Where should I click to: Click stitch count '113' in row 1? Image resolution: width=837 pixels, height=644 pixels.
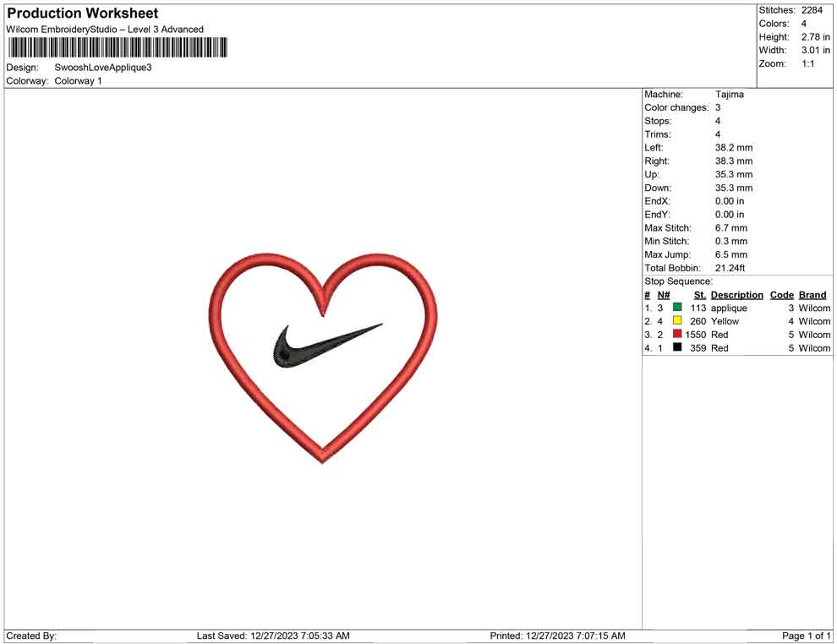coord(698,308)
